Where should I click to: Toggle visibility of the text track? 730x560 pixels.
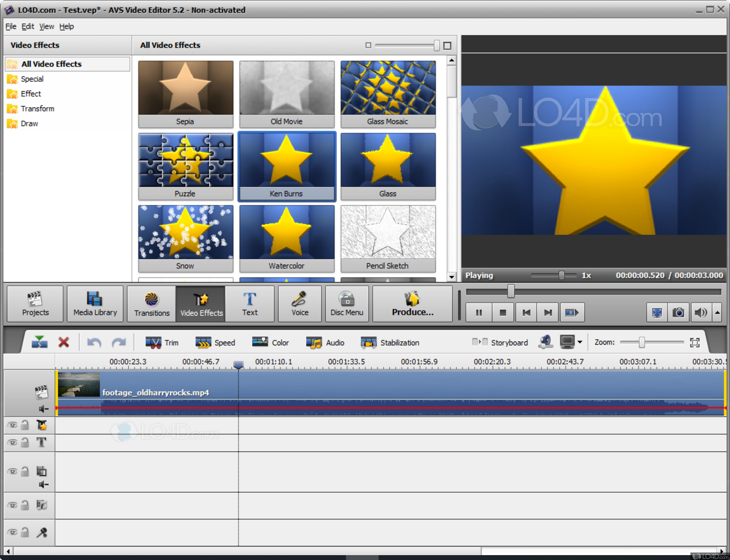(x=13, y=443)
